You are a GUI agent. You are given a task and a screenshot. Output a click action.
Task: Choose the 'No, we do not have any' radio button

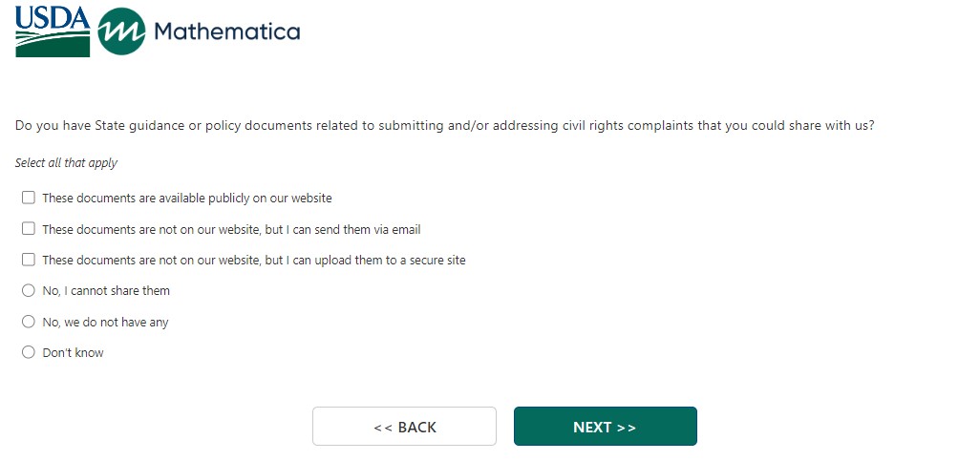point(29,322)
